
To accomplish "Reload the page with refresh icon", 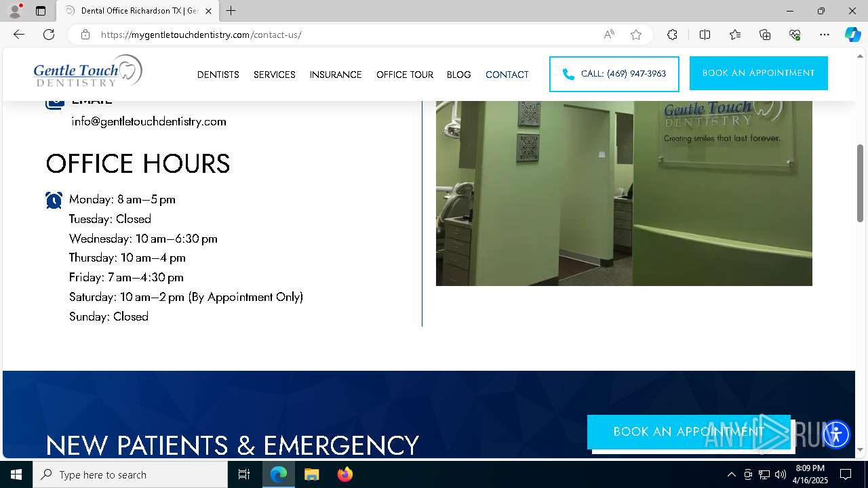I will 49,35.
